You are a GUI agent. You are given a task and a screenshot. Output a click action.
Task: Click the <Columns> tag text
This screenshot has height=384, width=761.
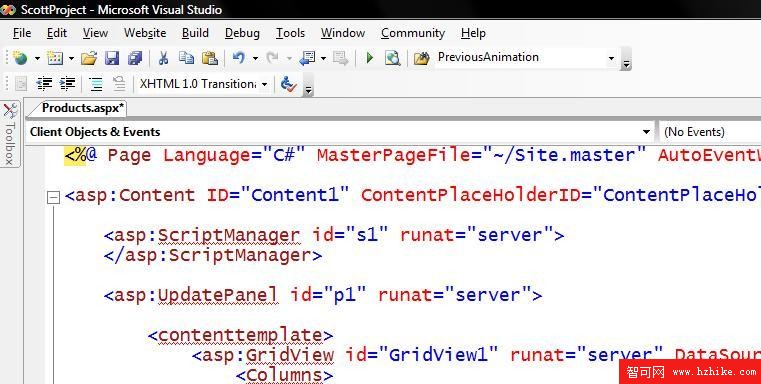(284, 375)
